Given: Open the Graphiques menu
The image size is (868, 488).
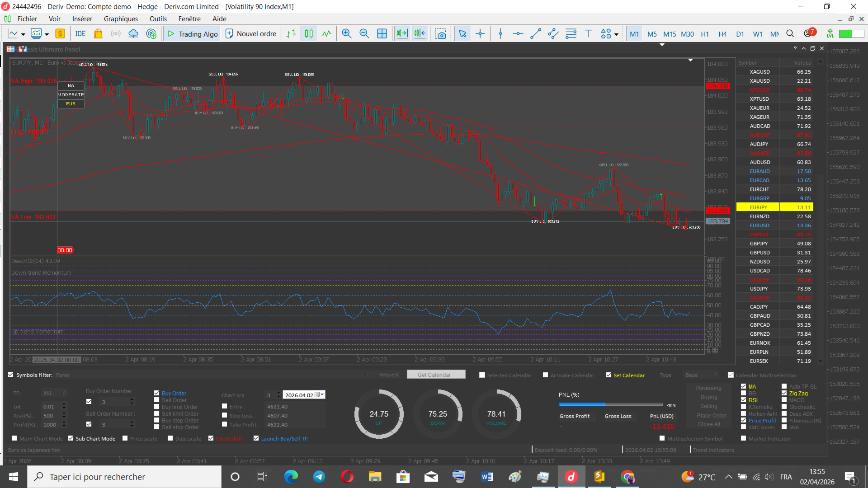Looking at the screenshot, I should coord(121,19).
